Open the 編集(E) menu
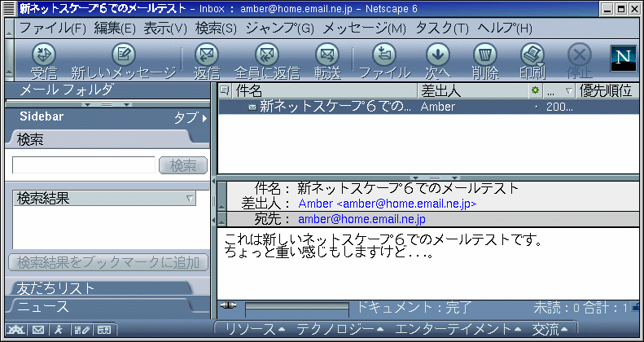 [x=115, y=28]
